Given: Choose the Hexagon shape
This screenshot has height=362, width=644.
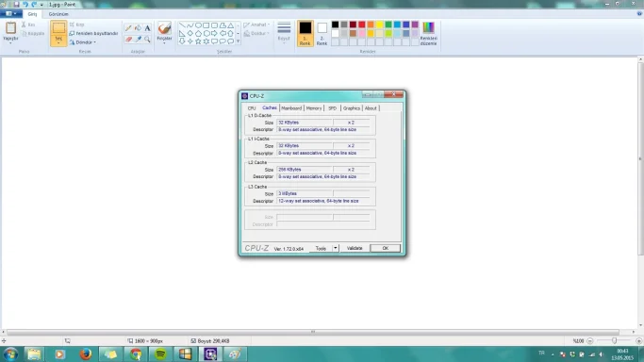Looking at the screenshot, I should point(206,33).
